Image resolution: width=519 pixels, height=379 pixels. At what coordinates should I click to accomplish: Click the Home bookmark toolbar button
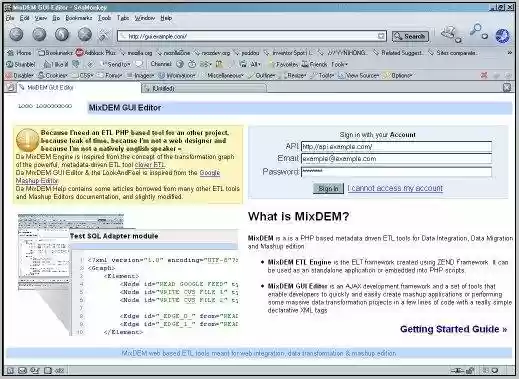tap(19, 53)
